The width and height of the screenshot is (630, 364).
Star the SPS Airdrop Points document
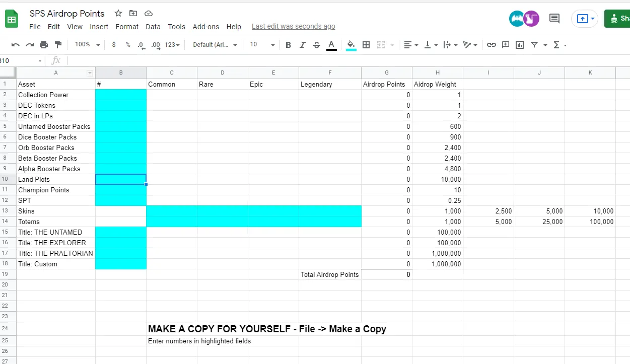[118, 13]
